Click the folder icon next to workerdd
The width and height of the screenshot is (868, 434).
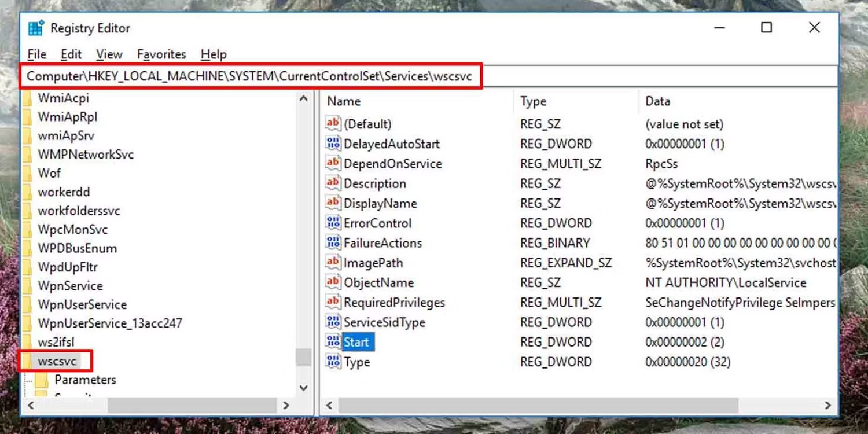[27, 192]
